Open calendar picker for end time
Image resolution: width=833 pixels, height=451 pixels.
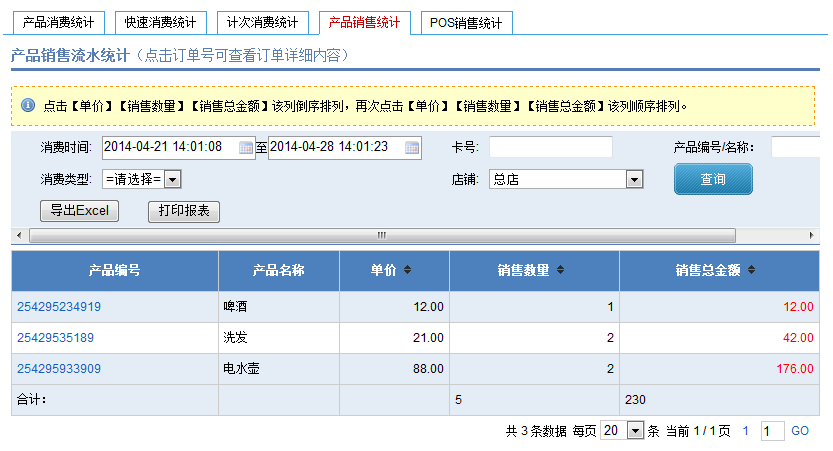click(412, 148)
